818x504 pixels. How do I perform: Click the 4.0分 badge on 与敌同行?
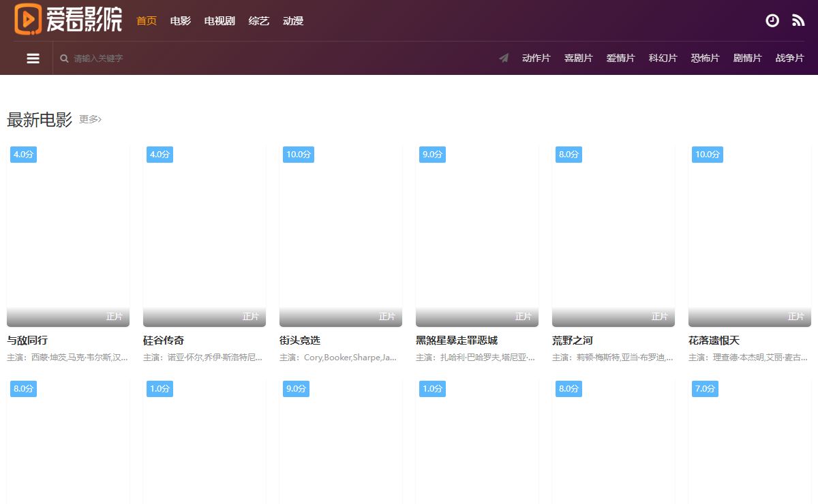[x=23, y=155]
